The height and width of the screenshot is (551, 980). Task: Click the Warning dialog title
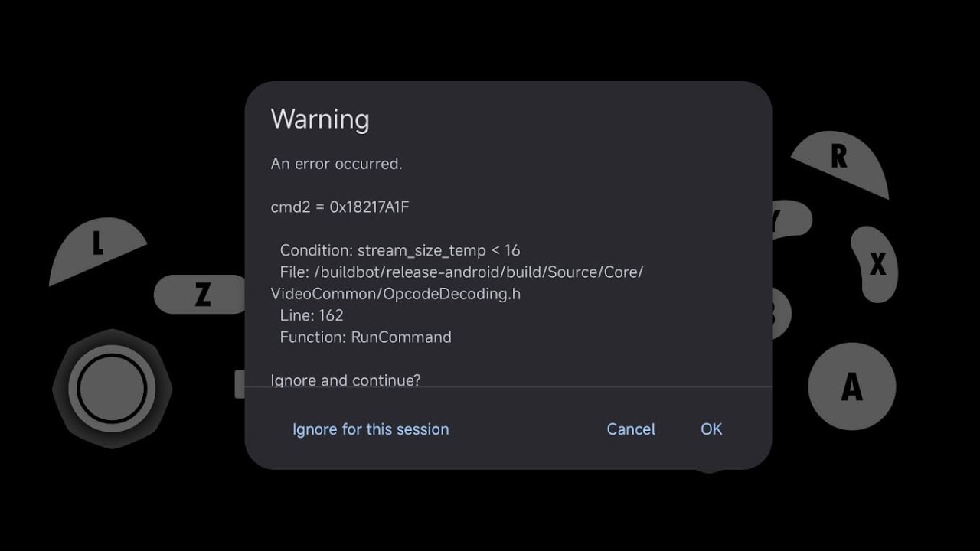tap(320, 119)
